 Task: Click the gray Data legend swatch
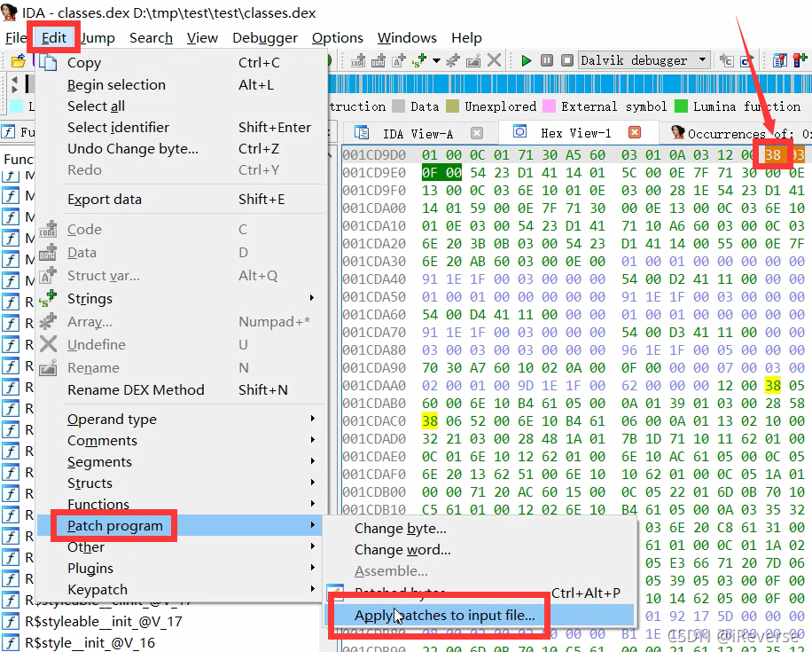coord(398,106)
